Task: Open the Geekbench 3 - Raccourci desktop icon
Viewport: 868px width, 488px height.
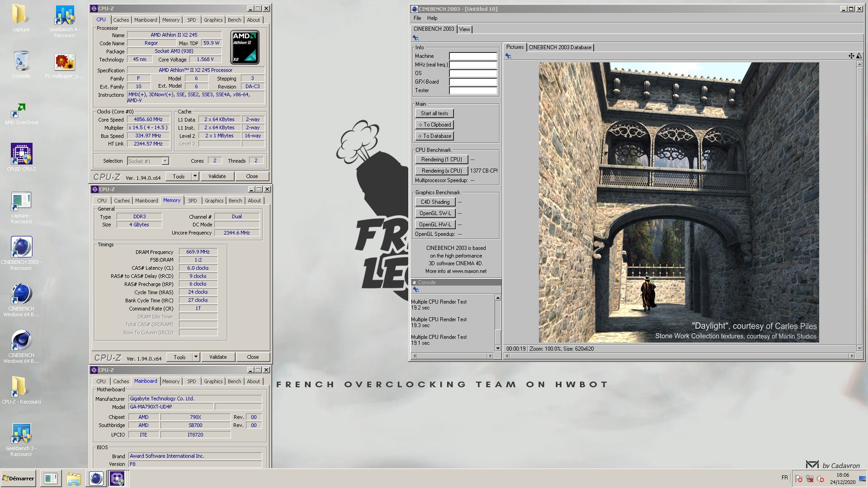Action: [21, 440]
